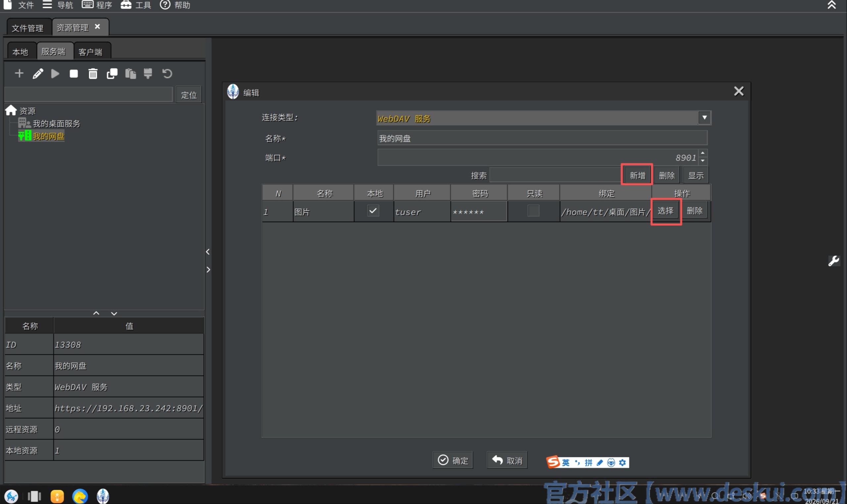Click 选择 in the 图片 row

tap(666, 210)
